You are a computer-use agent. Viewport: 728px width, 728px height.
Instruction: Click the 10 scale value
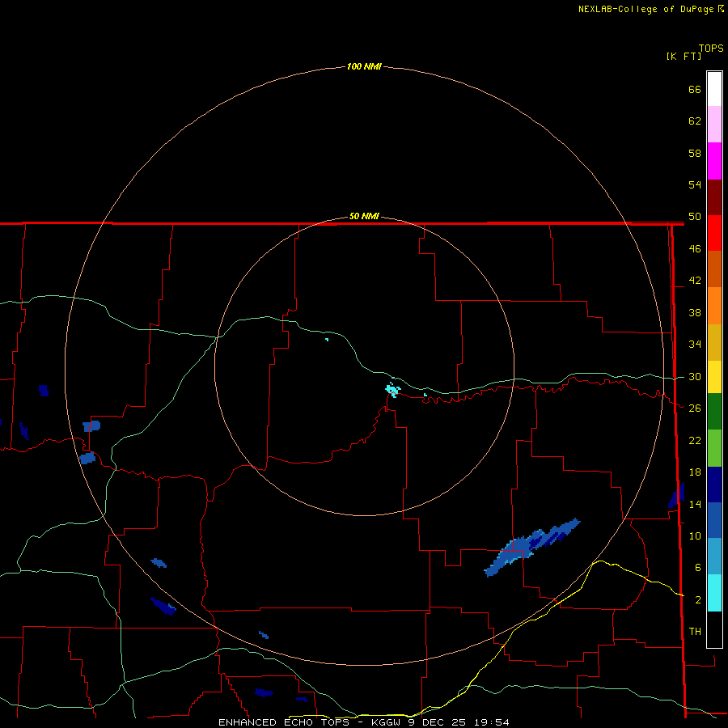(695, 535)
